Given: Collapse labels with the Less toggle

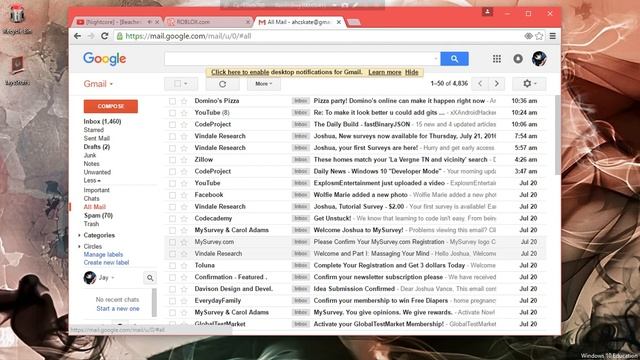Looking at the screenshot, I should click(x=92, y=180).
